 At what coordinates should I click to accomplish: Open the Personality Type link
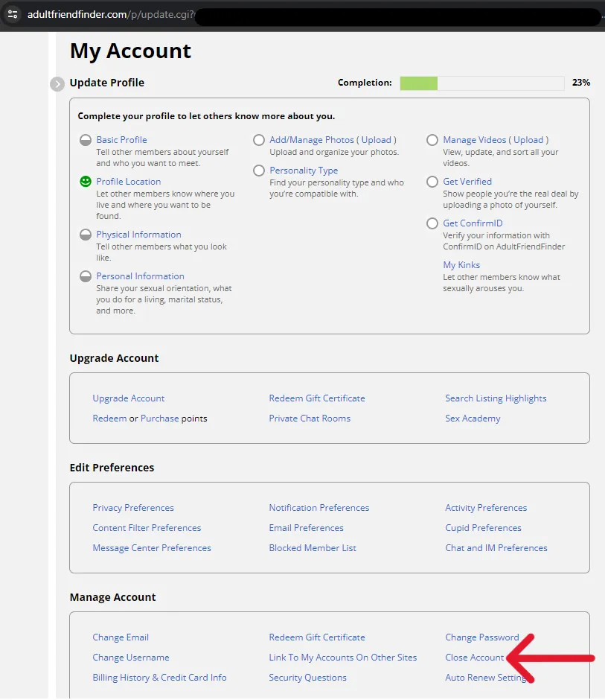pos(304,171)
